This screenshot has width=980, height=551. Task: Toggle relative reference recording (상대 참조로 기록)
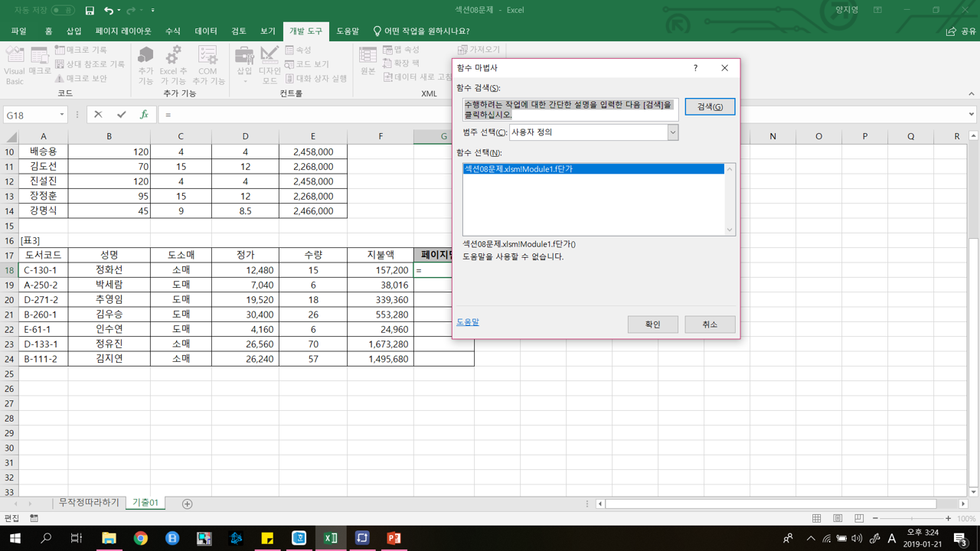tap(90, 64)
